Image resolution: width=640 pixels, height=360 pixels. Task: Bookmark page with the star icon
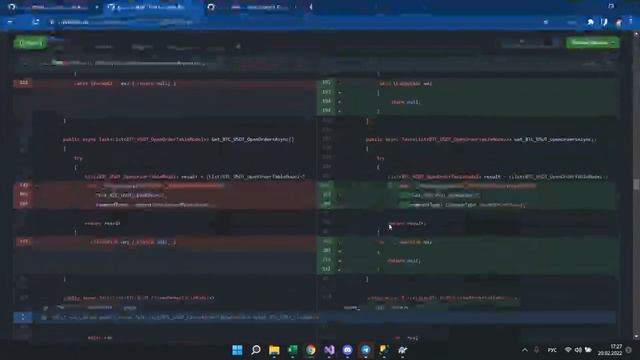pos(546,22)
